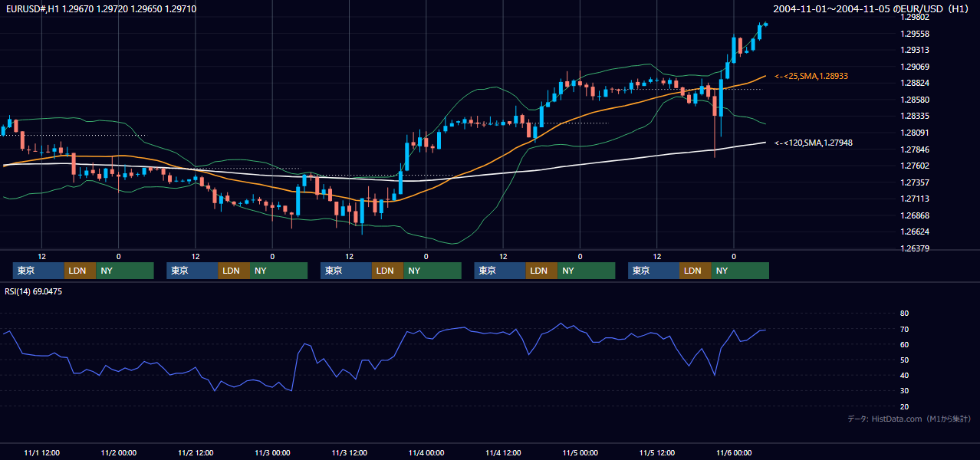The width and height of the screenshot is (980, 460).
Task: Select the 11/2 00:00 time label
Action: tap(118, 452)
